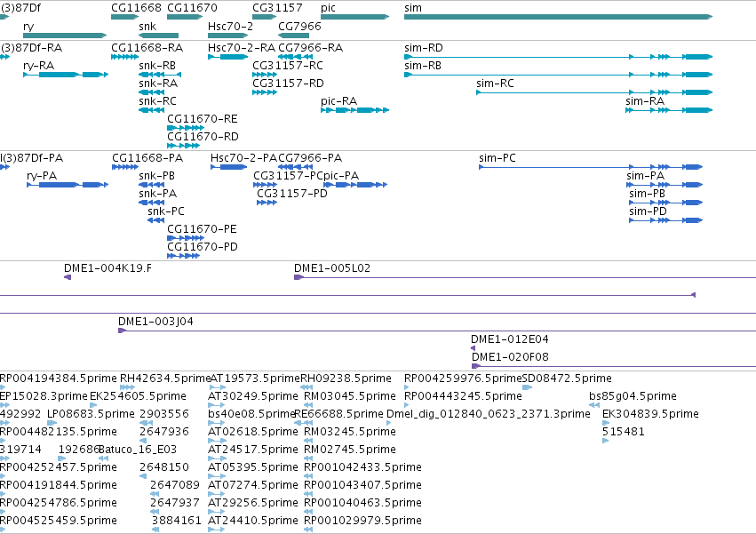Select clone DME1-020F08
The height and width of the screenshot is (534, 756).
click(x=614, y=366)
